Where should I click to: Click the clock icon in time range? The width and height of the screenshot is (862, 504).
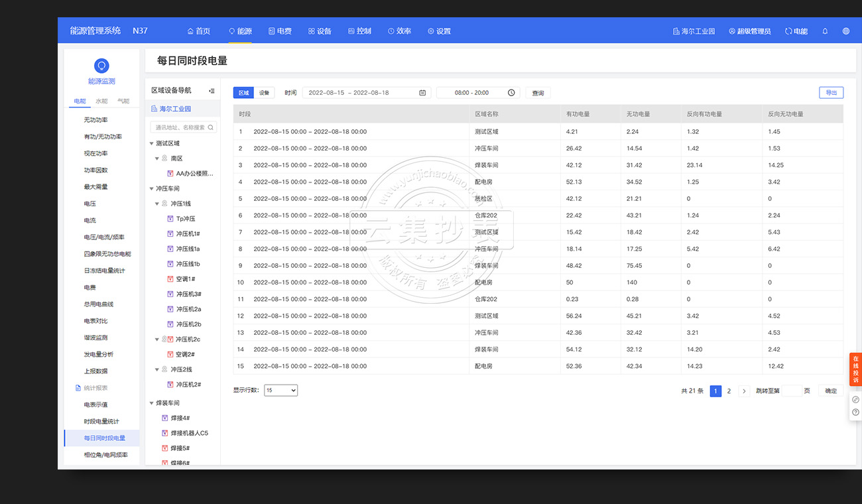(x=511, y=93)
